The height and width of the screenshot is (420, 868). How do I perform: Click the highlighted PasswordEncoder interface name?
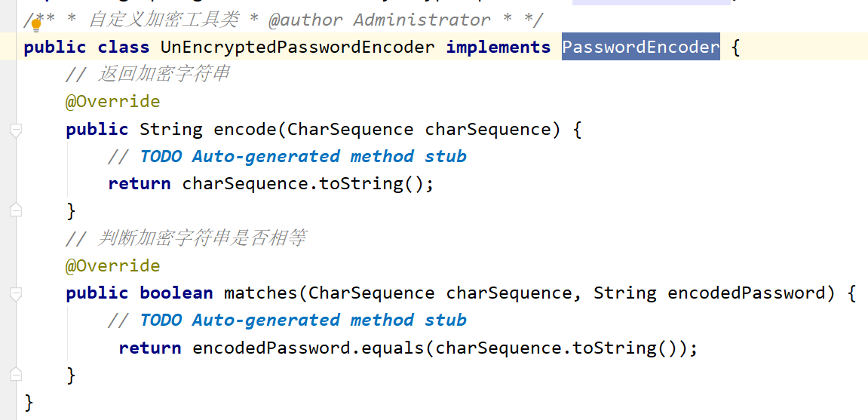pyautogui.click(x=641, y=48)
